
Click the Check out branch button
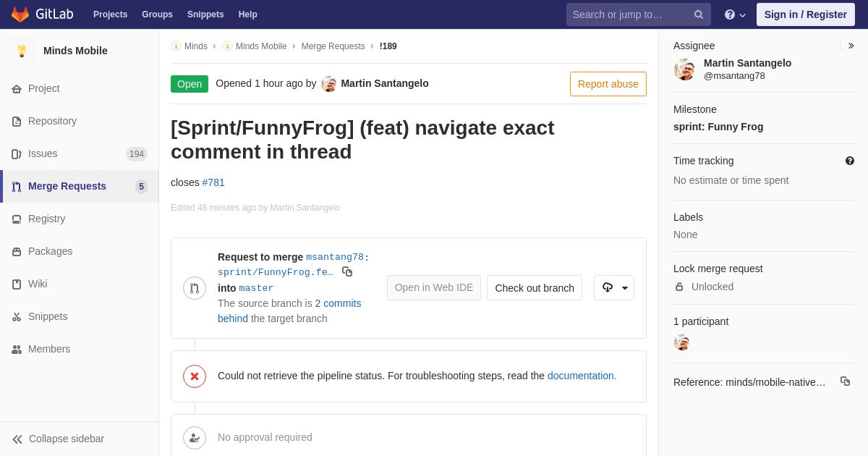point(535,288)
